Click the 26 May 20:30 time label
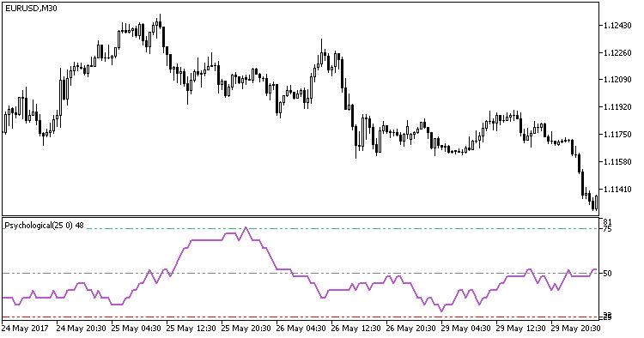644x338 pixels. coord(411,329)
